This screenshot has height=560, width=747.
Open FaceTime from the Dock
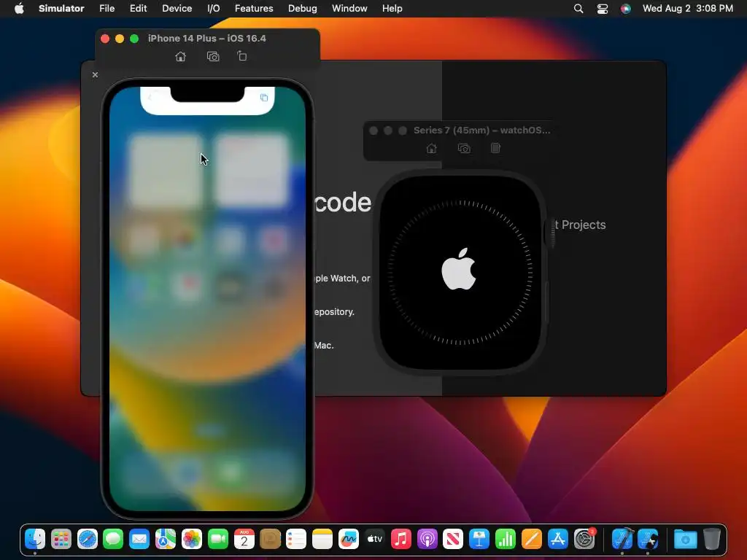(218, 539)
